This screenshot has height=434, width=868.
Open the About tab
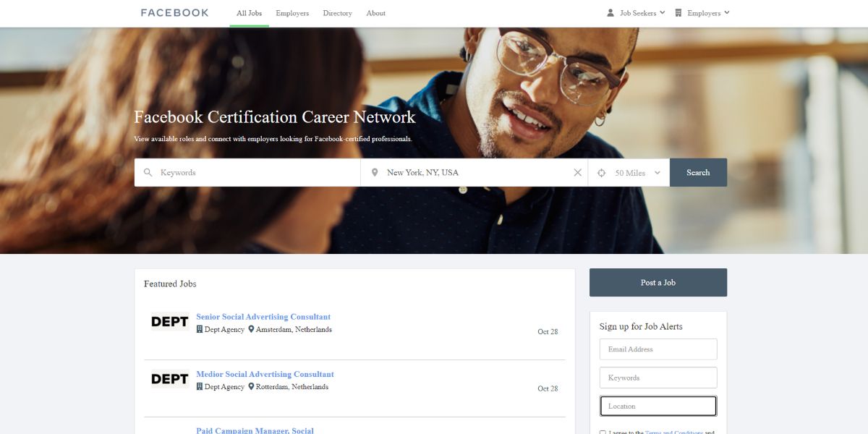click(x=376, y=13)
